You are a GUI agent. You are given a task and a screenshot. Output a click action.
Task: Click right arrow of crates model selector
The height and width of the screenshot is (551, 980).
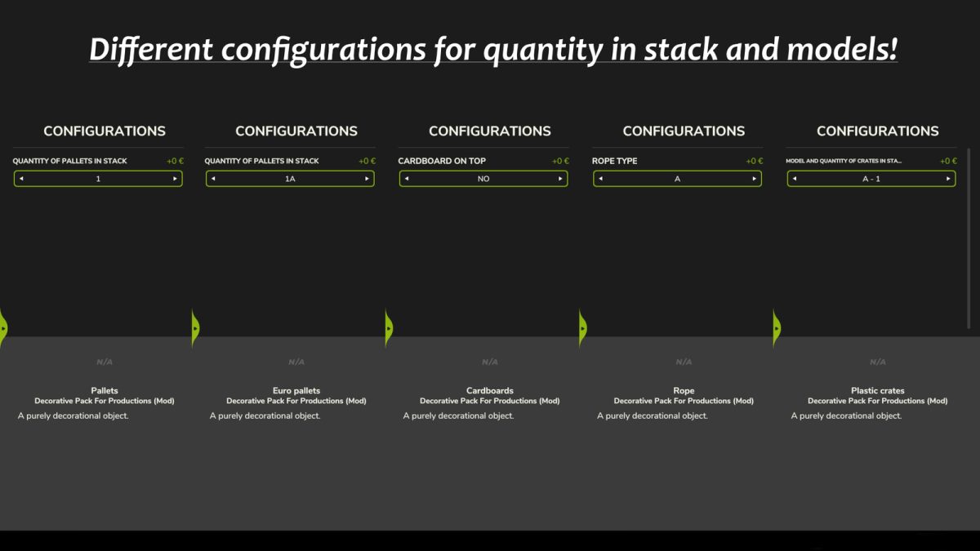tap(948, 179)
